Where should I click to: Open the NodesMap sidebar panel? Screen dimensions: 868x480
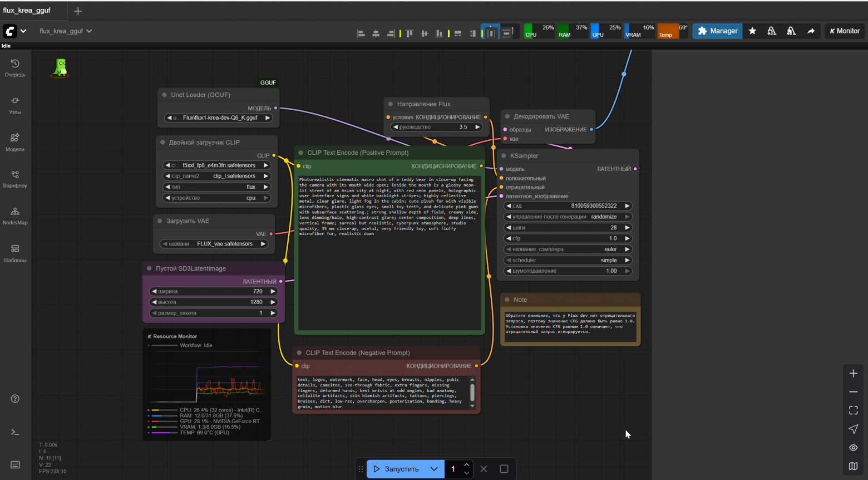tap(15, 214)
